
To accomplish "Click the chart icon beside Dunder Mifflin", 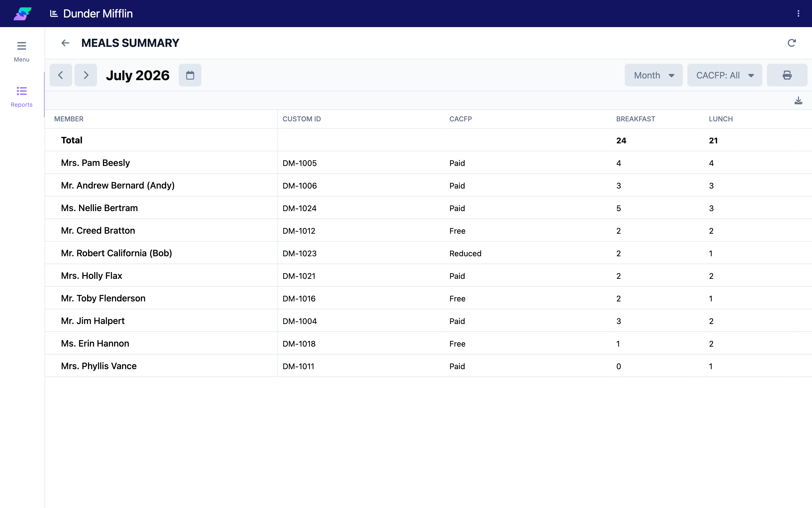I will (x=54, y=14).
